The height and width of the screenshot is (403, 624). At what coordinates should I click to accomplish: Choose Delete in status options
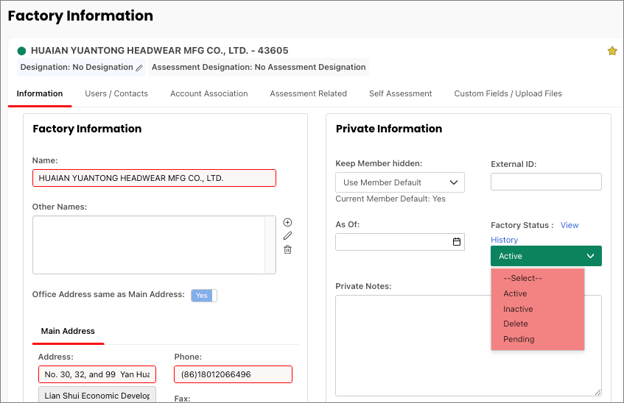[515, 324]
